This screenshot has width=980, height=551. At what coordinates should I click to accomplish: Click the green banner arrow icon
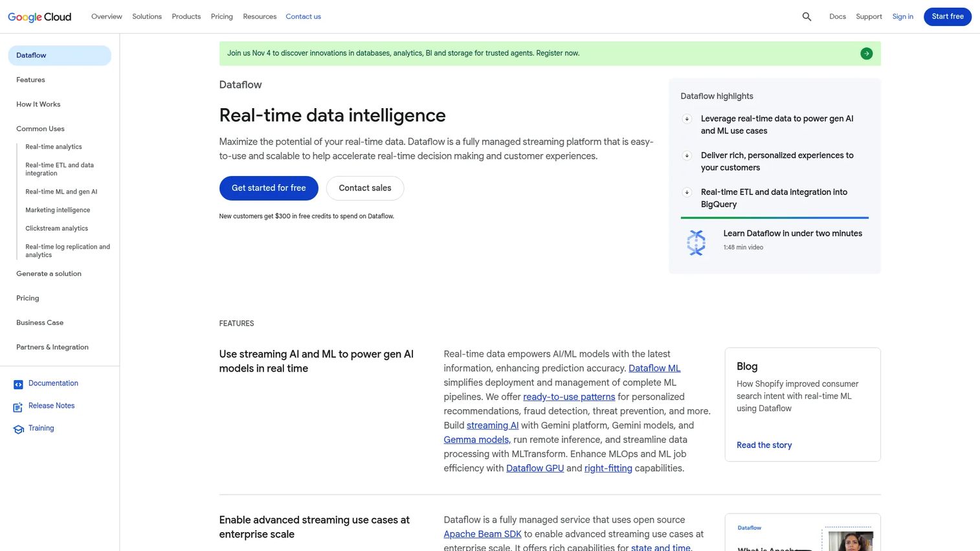tap(867, 54)
